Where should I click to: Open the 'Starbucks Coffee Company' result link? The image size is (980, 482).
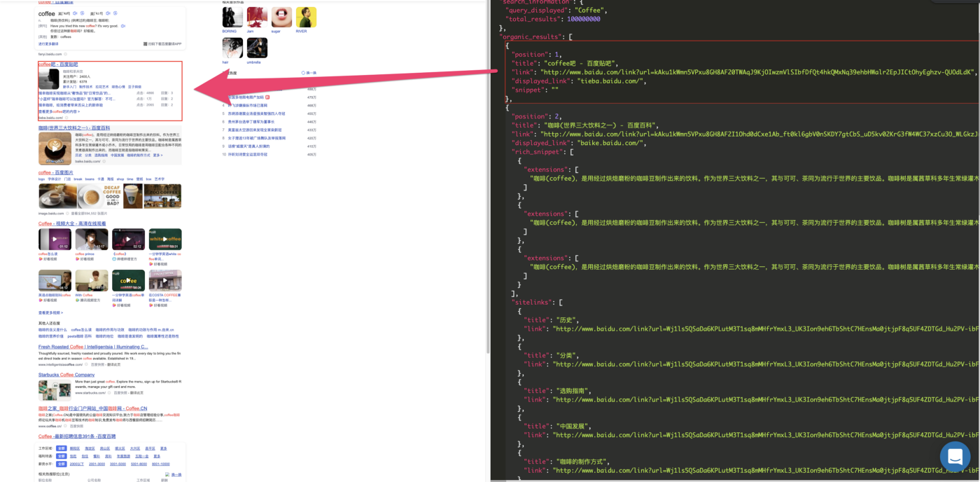tap(66, 375)
